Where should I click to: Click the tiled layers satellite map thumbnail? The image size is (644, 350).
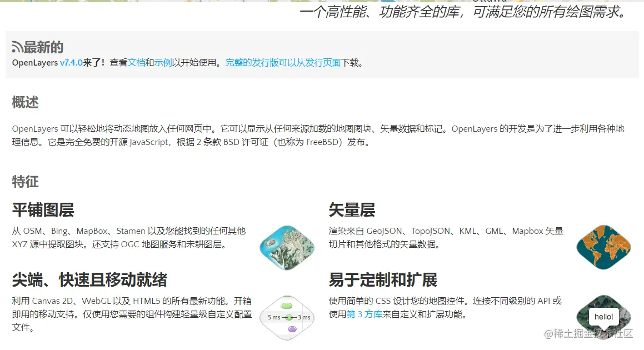[x=287, y=248]
